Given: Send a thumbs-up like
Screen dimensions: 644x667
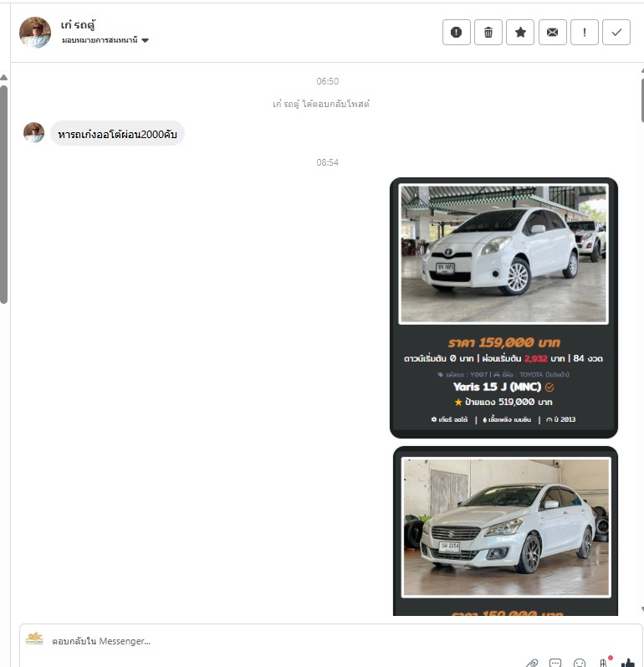Looking at the screenshot, I should (x=628, y=663).
